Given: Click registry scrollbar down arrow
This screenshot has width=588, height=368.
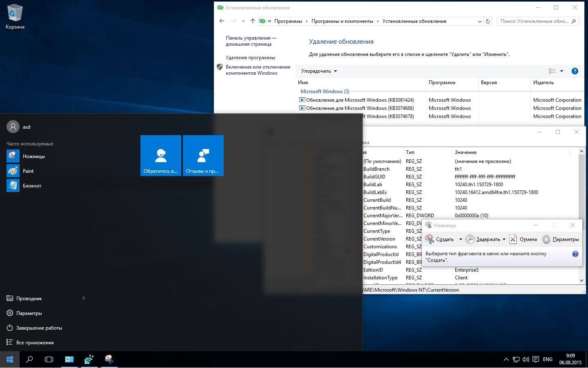Looking at the screenshot, I should point(581,280).
